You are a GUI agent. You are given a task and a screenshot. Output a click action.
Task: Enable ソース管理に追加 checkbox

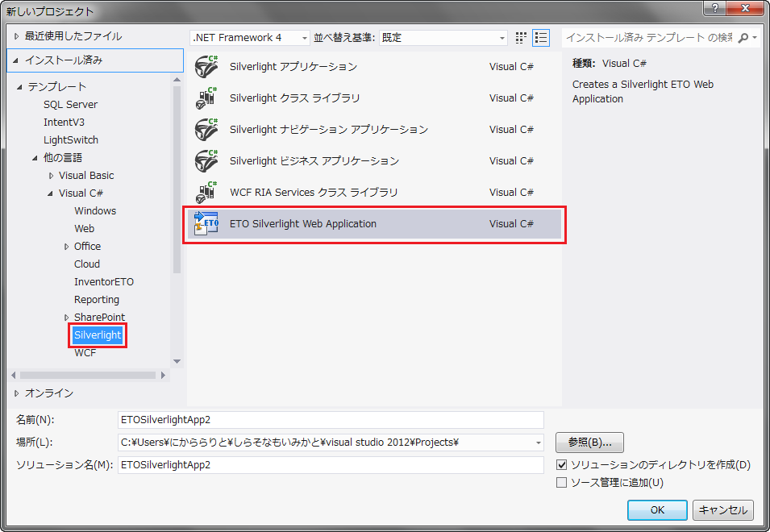pyautogui.click(x=562, y=483)
